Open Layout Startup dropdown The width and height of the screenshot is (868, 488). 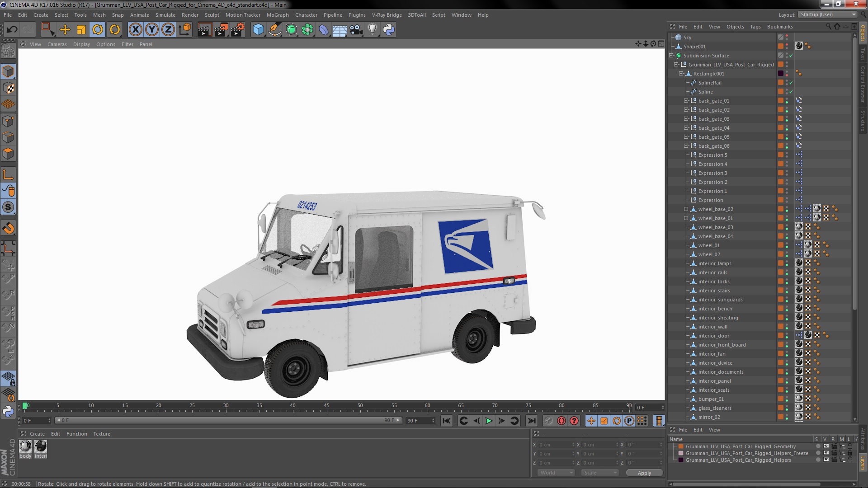coord(827,14)
